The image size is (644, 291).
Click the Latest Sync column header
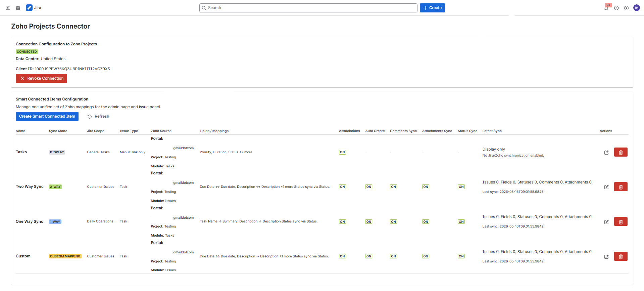click(x=492, y=131)
